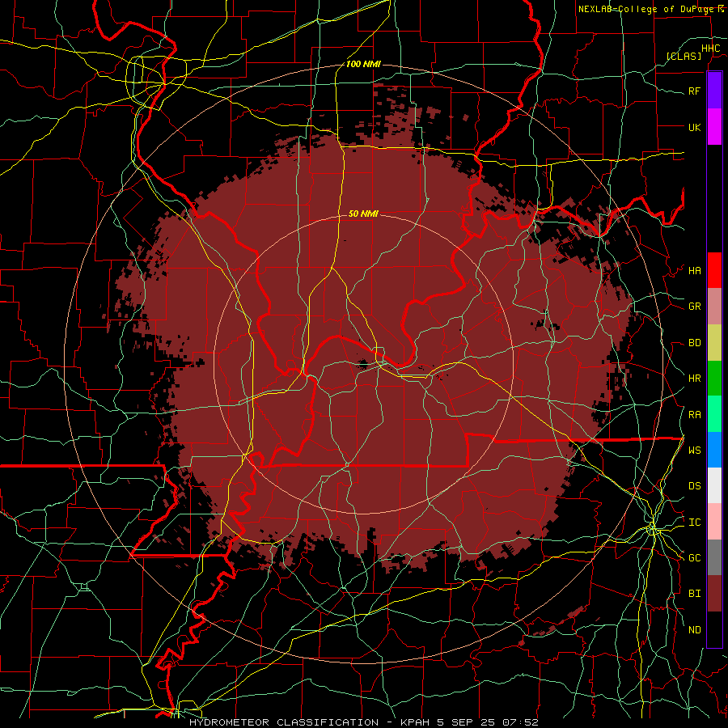This screenshot has width=728, height=728.
Task: Click the RF purple legend swatch
Action: coord(714,91)
